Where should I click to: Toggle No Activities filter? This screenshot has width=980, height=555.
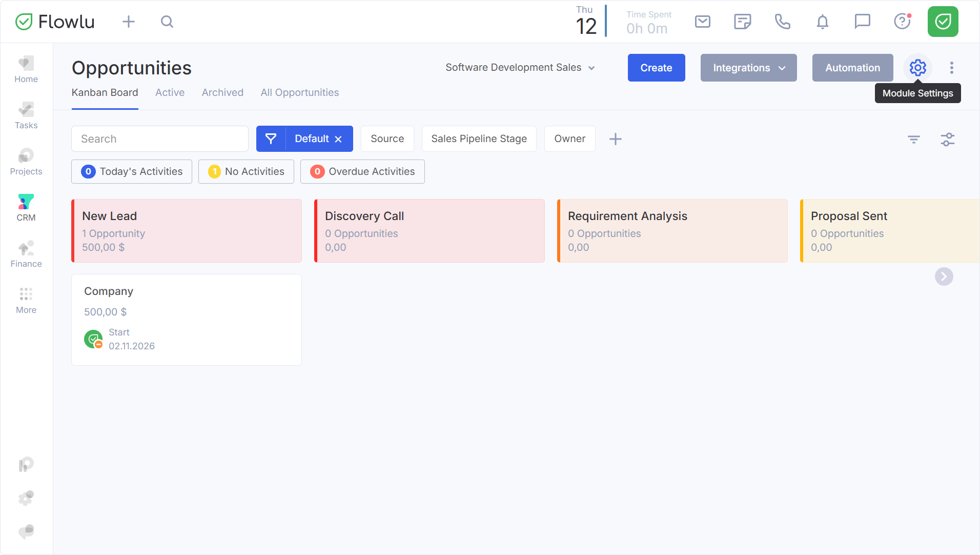246,171
